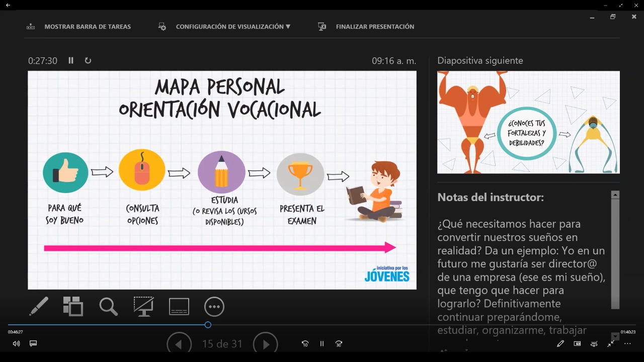Advance to the next slide arrow
The image size is (644, 362).
tap(265, 344)
